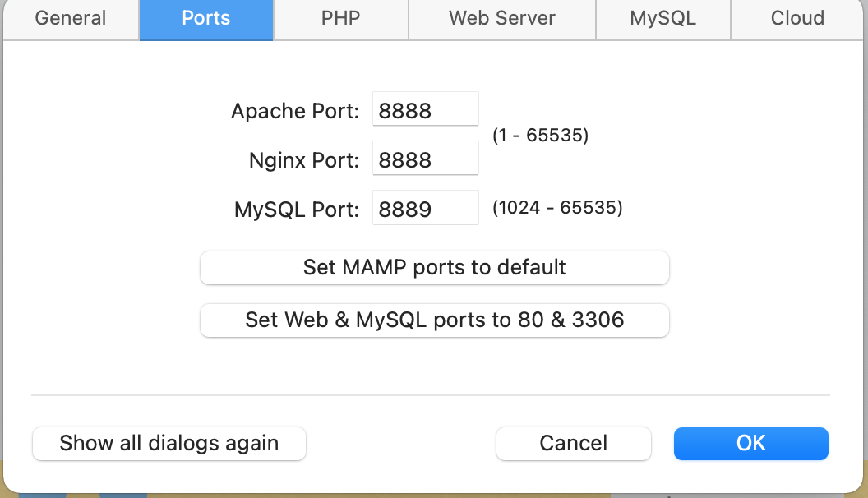Switch to the Cloud tab
The height and width of the screenshot is (498, 868).
(797, 18)
